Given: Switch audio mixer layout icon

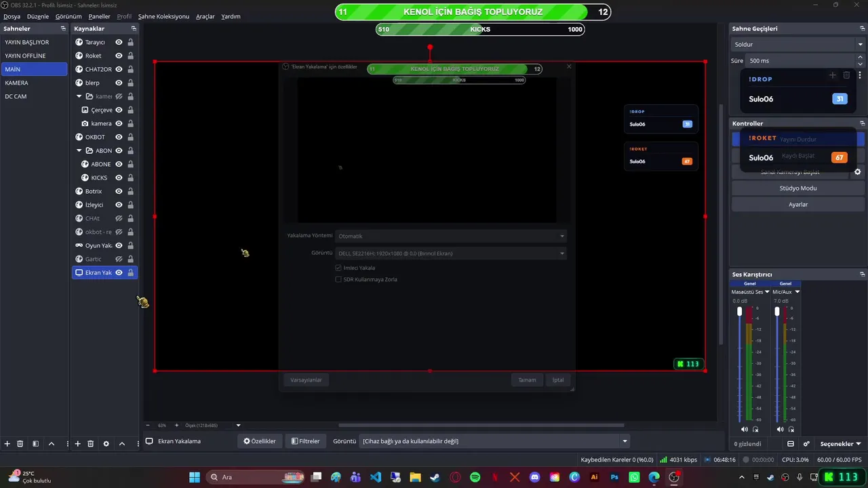Looking at the screenshot, I should [x=791, y=444].
